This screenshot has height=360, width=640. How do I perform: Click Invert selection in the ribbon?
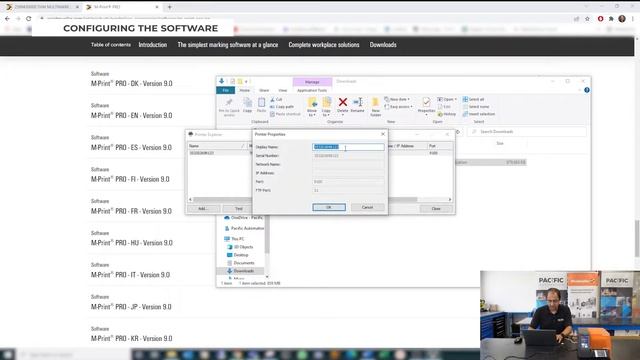click(479, 114)
